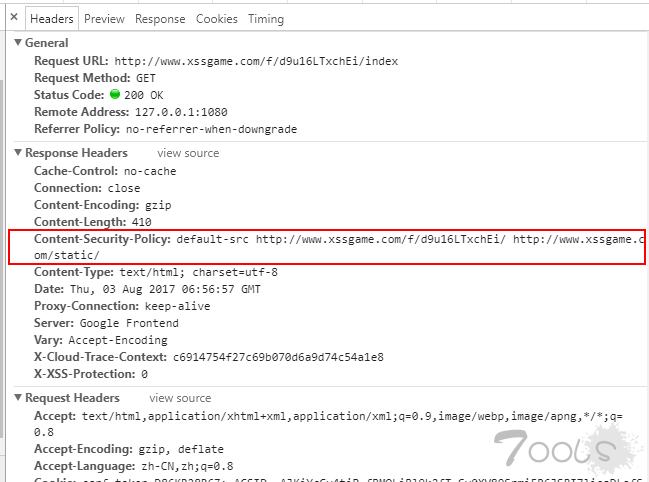Select Accept-Encoding gzip, deflate value
The height and width of the screenshot is (482, 649).
(181, 449)
